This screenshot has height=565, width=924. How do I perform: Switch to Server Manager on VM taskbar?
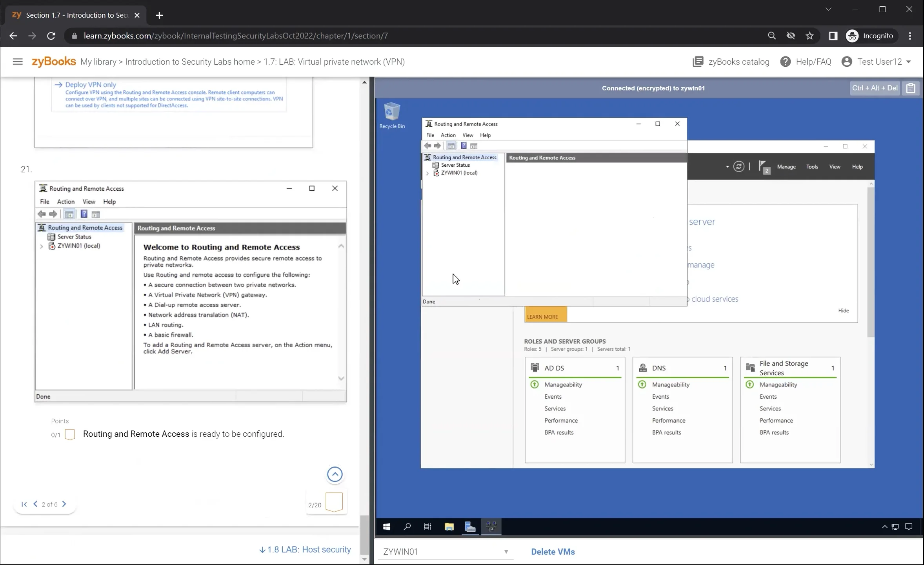click(470, 527)
